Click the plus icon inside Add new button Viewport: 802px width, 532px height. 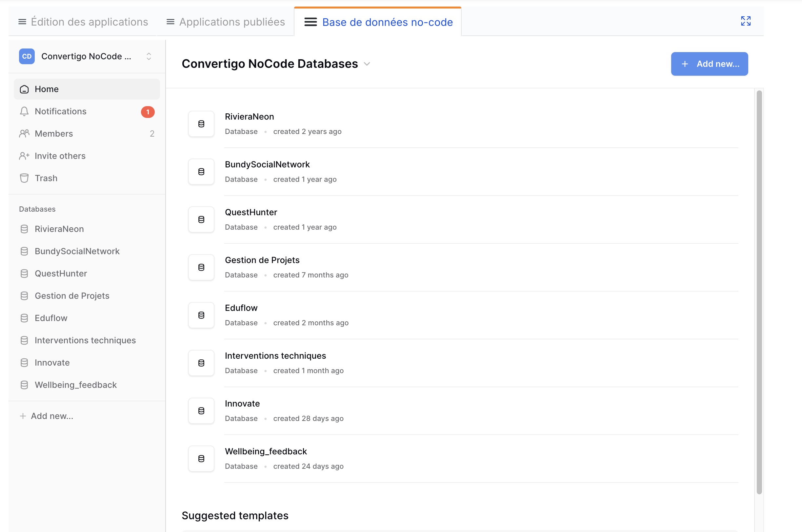click(685, 64)
